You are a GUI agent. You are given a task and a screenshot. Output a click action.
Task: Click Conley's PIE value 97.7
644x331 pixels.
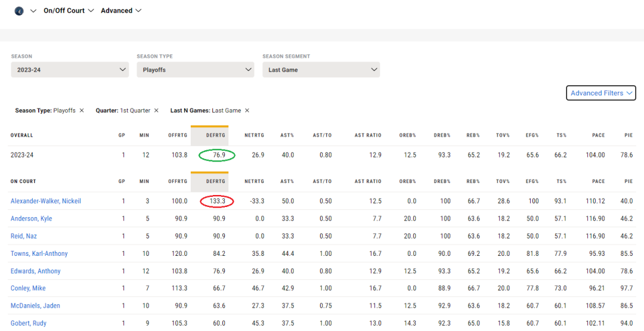coord(626,288)
